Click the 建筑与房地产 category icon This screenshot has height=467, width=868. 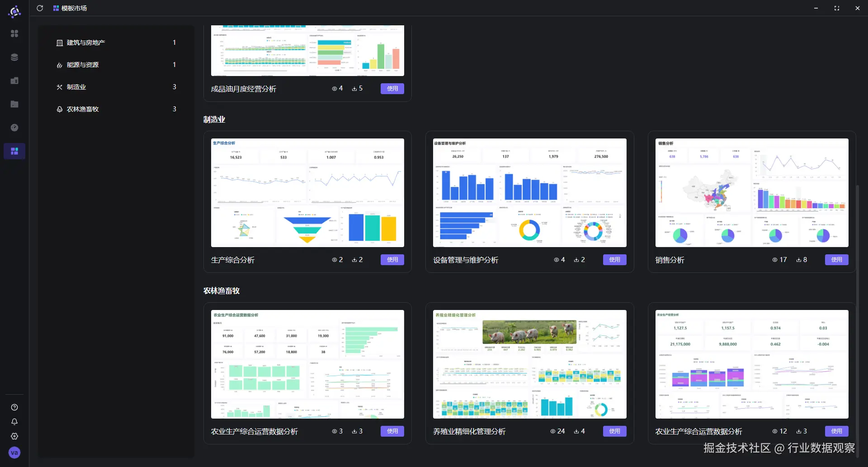pos(60,43)
